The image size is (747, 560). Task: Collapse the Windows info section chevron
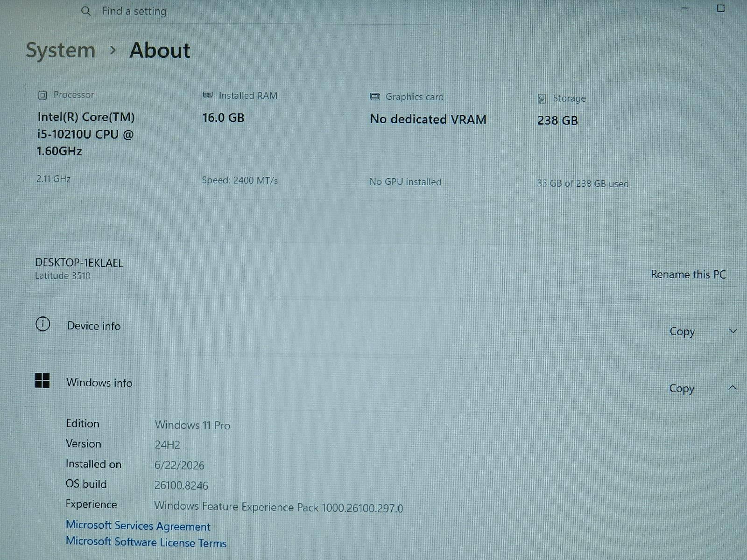point(733,388)
